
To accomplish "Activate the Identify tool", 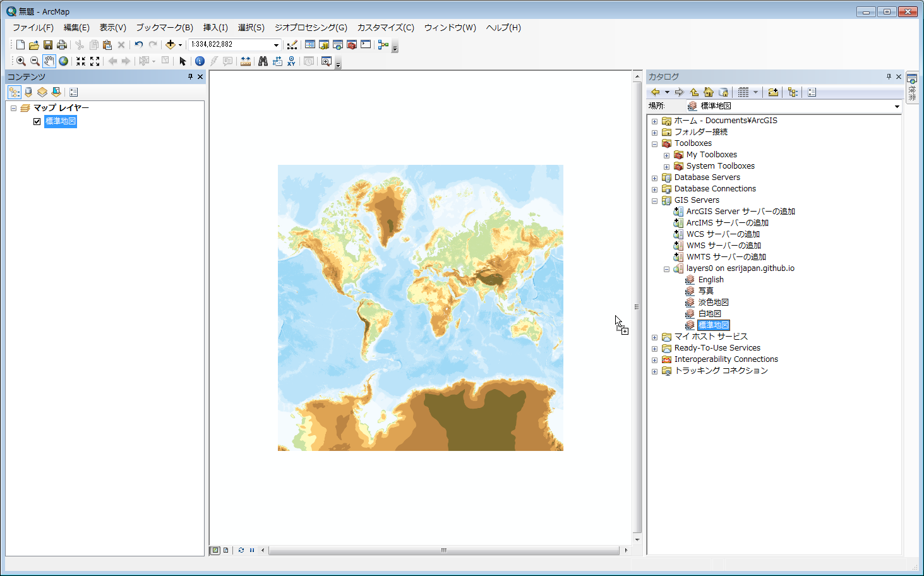I will coord(200,61).
